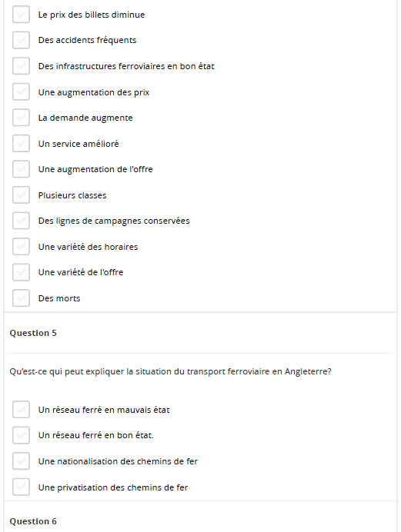Tick the 'Plusieurs classes' checkbox
Image resolution: width=401 pixels, height=532 pixels.
click(x=21, y=195)
